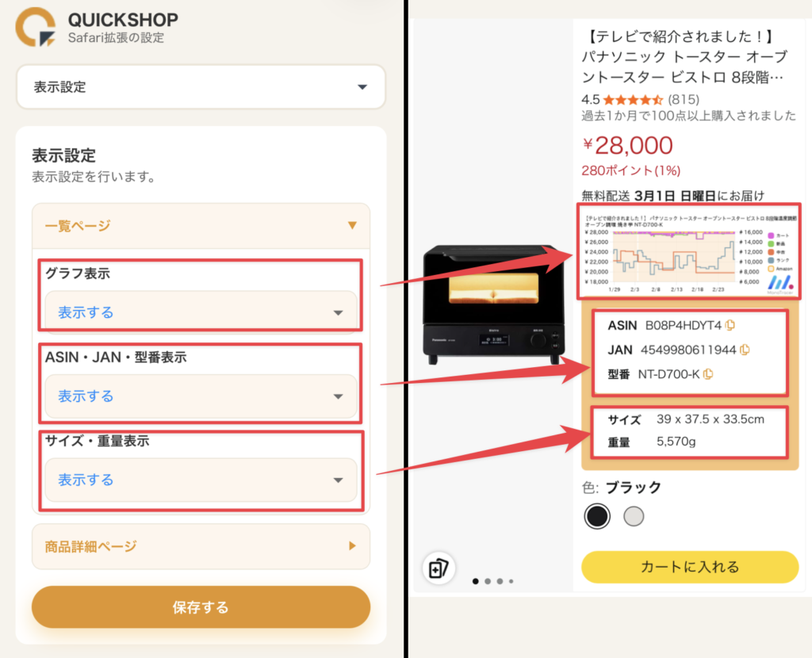The image size is (812, 658).
Task: Expand the 商品詳細ページ section
Action: pyautogui.click(x=201, y=546)
